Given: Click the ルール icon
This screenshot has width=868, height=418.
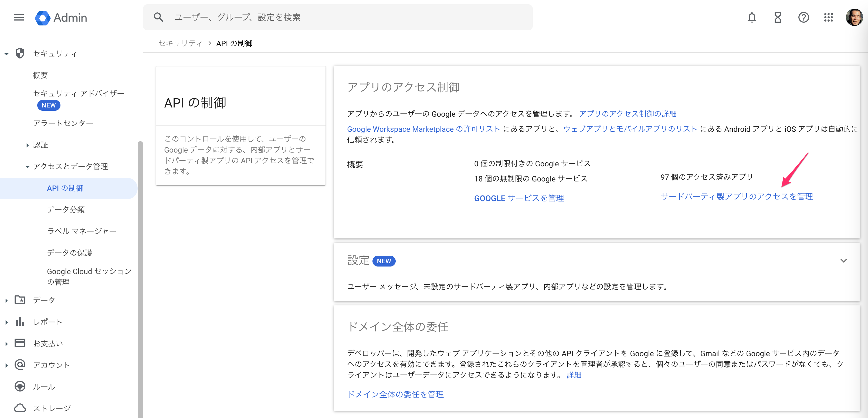Looking at the screenshot, I should click(x=20, y=386).
